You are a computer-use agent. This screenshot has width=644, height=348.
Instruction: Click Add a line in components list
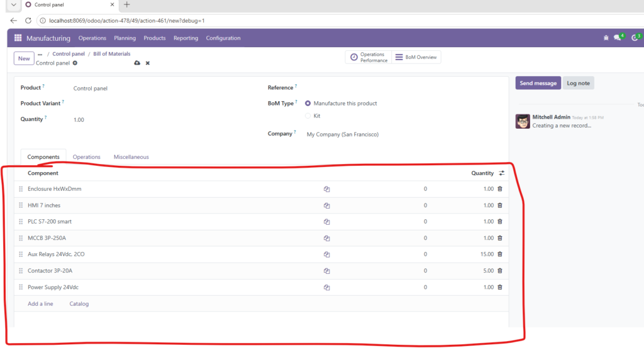(x=40, y=304)
